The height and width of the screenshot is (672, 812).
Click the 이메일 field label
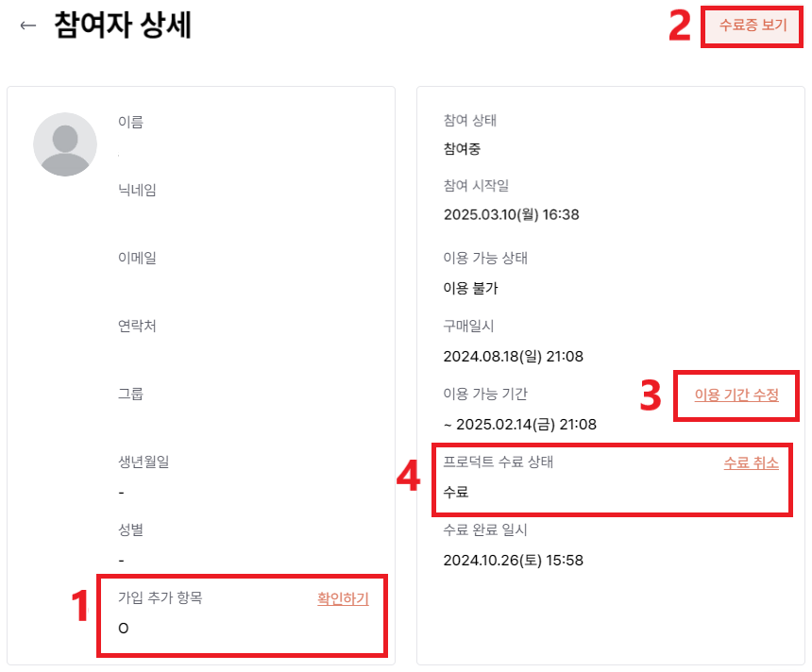tap(137, 258)
